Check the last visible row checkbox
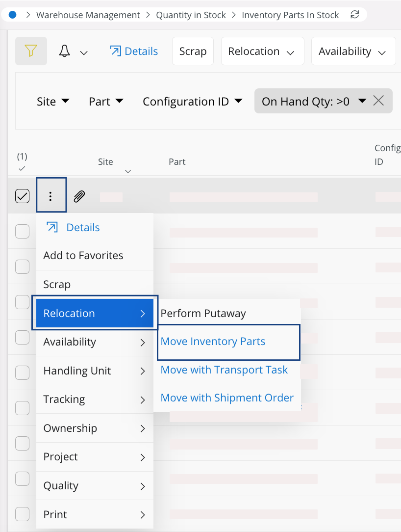401x532 pixels. (23, 514)
